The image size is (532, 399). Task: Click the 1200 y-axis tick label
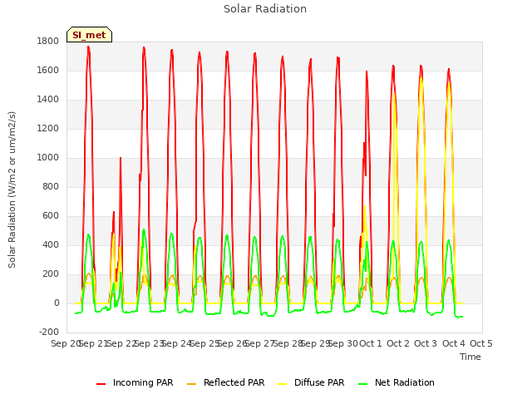(48, 129)
